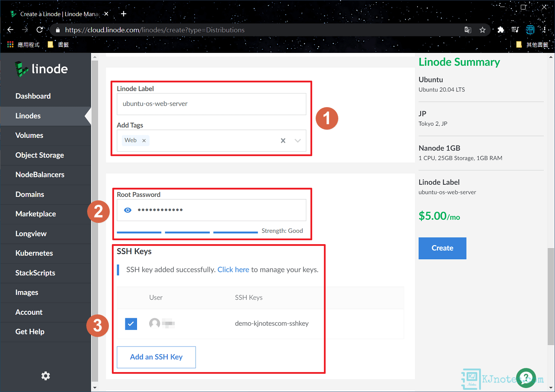The width and height of the screenshot is (555, 392).
Task: Close the Create a Linode tab
Action: [x=106, y=14]
